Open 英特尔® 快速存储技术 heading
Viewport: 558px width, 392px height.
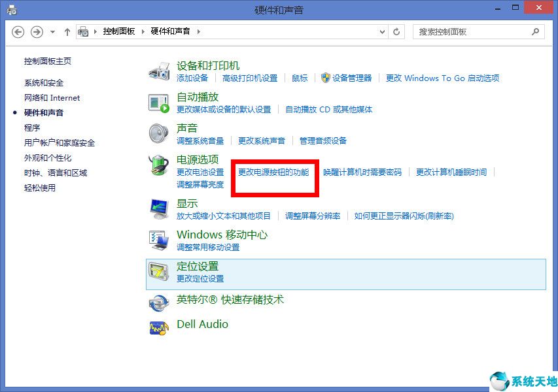pos(230,300)
